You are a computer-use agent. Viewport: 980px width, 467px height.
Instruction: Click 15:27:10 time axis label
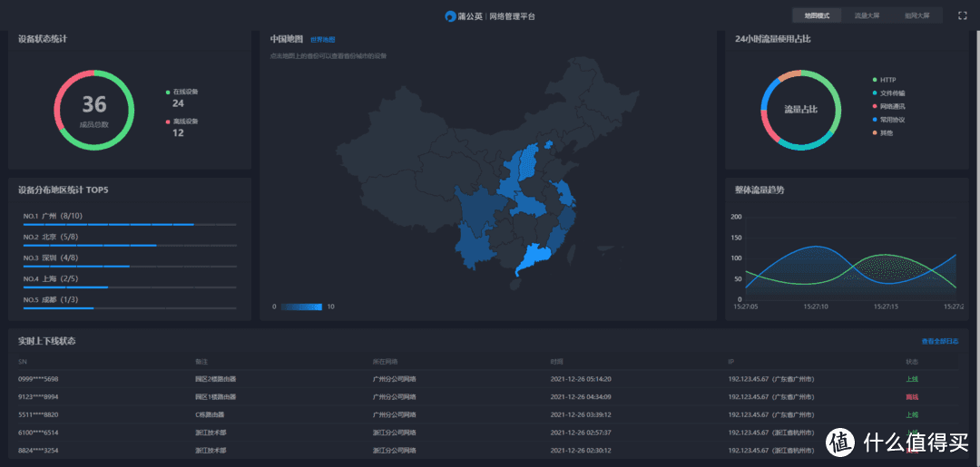816,306
